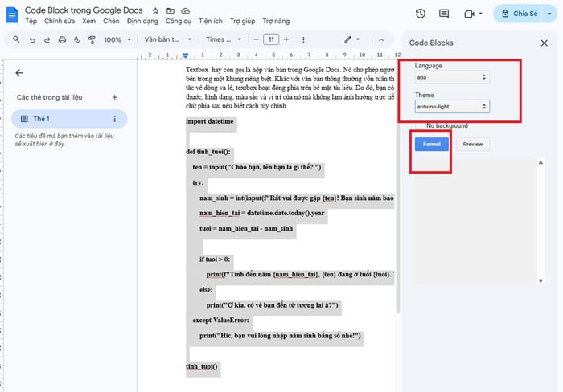Click the final 'tinh_tuoi()' line
Screen dimensions: 563x392
(x=202, y=366)
